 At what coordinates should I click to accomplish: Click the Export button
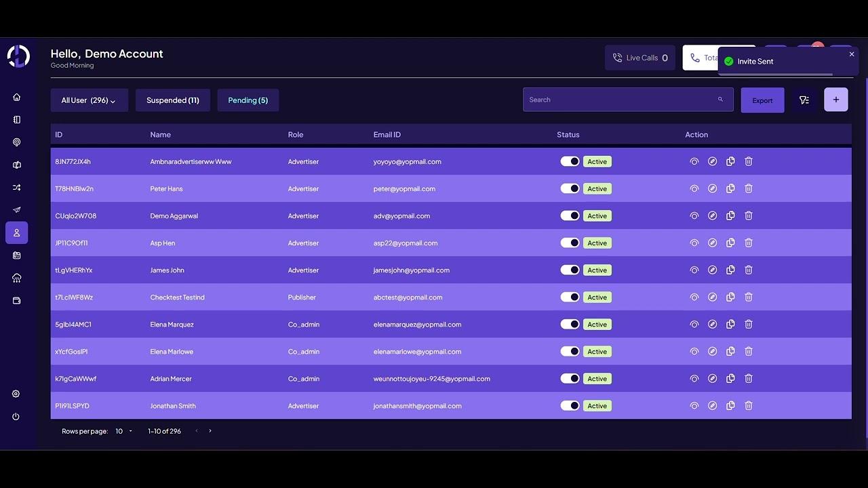click(x=762, y=100)
